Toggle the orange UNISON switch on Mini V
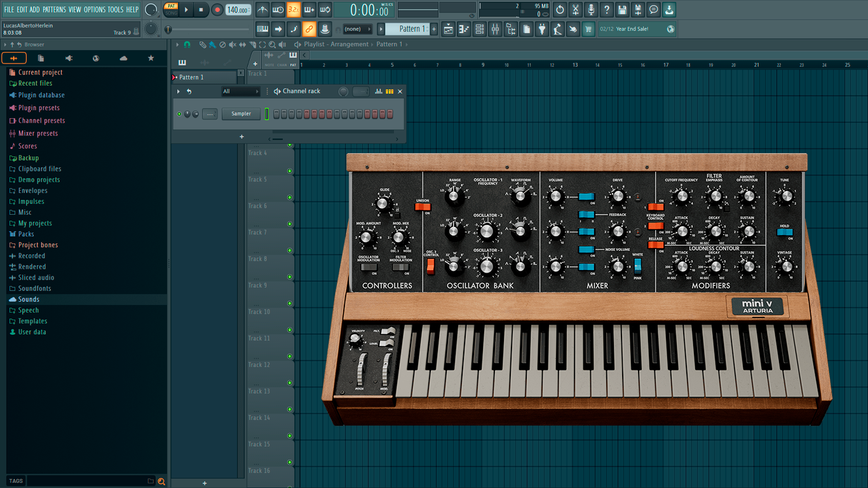The height and width of the screenshot is (488, 868). tap(423, 207)
